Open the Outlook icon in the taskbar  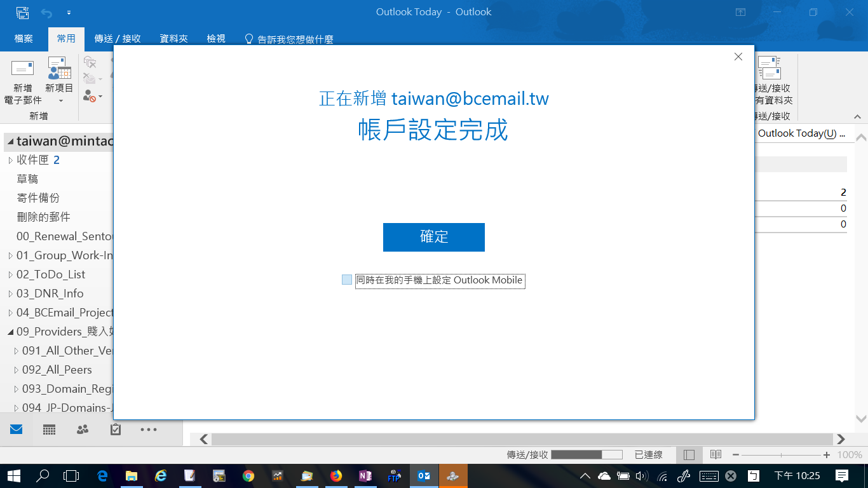424,475
